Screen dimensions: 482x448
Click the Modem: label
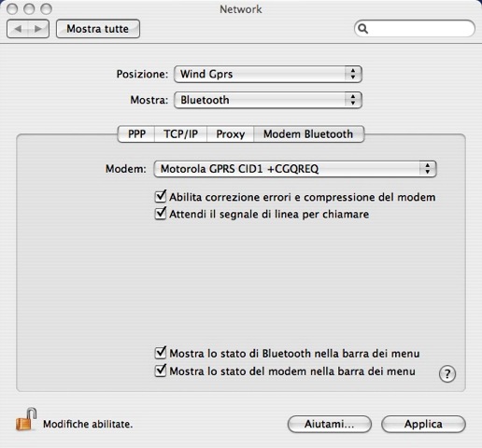coord(126,169)
